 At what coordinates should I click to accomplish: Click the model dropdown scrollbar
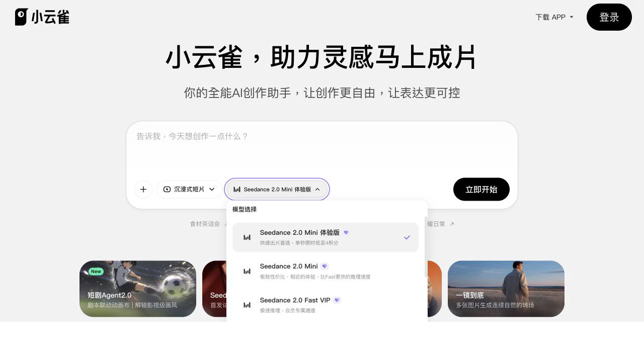pyautogui.click(x=426, y=247)
